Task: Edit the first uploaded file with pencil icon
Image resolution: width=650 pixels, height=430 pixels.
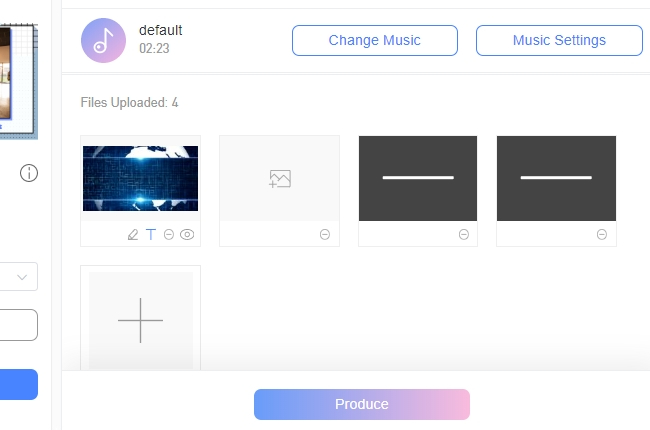Action: pos(133,234)
